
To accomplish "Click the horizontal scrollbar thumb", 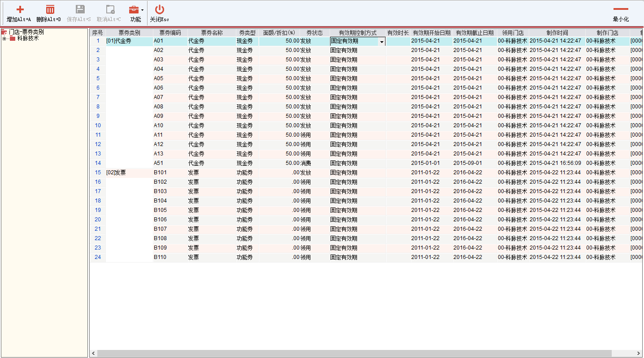I will pyautogui.click(x=355, y=354).
